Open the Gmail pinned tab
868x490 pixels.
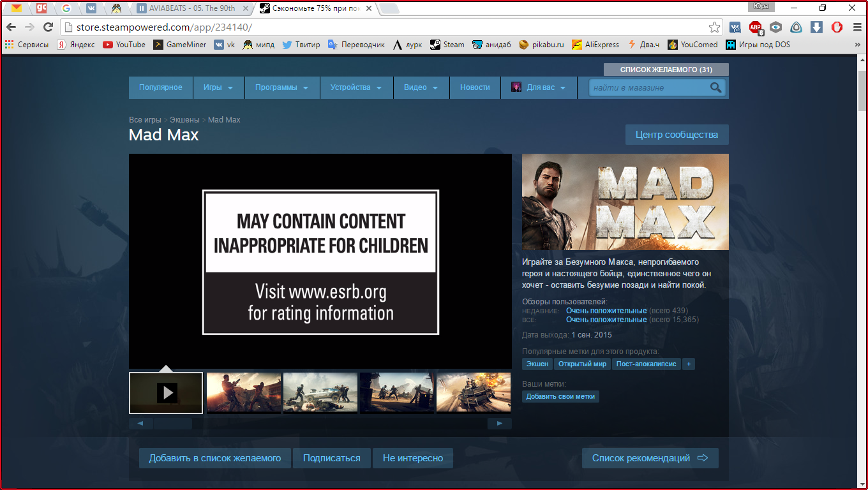17,8
